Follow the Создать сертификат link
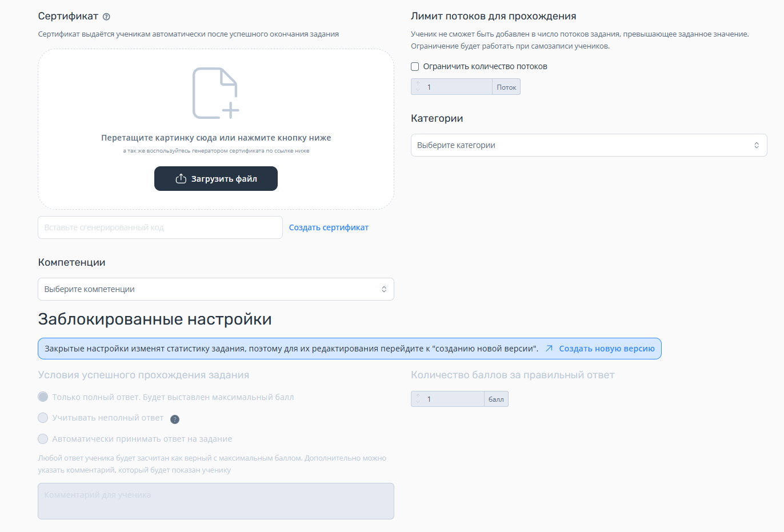 pyautogui.click(x=329, y=227)
